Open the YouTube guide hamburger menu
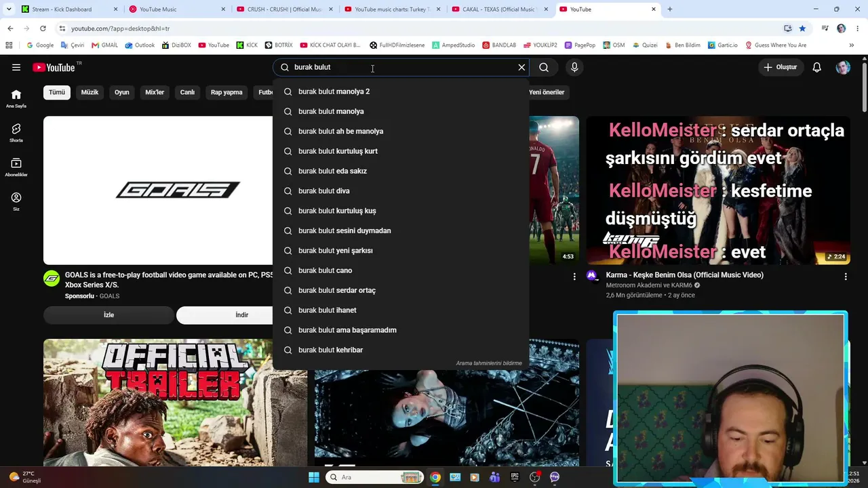This screenshot has width=868, height=488. 16,67
